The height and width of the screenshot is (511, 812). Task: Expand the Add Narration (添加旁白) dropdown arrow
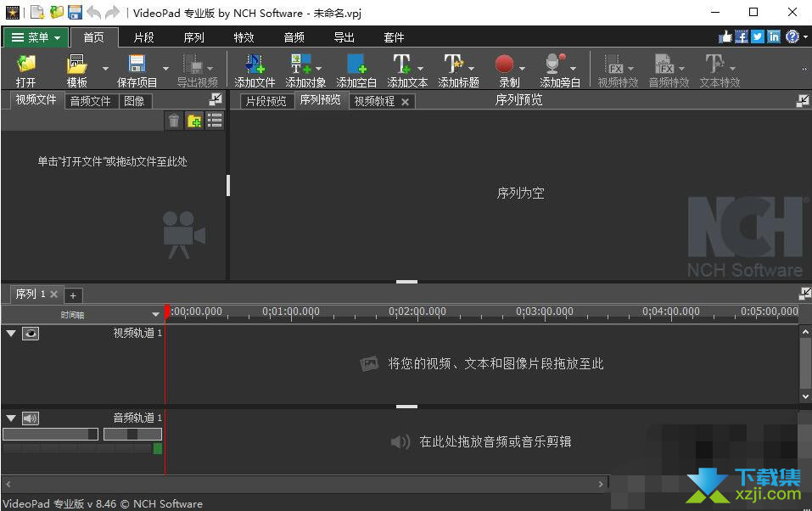pos(574,69)
